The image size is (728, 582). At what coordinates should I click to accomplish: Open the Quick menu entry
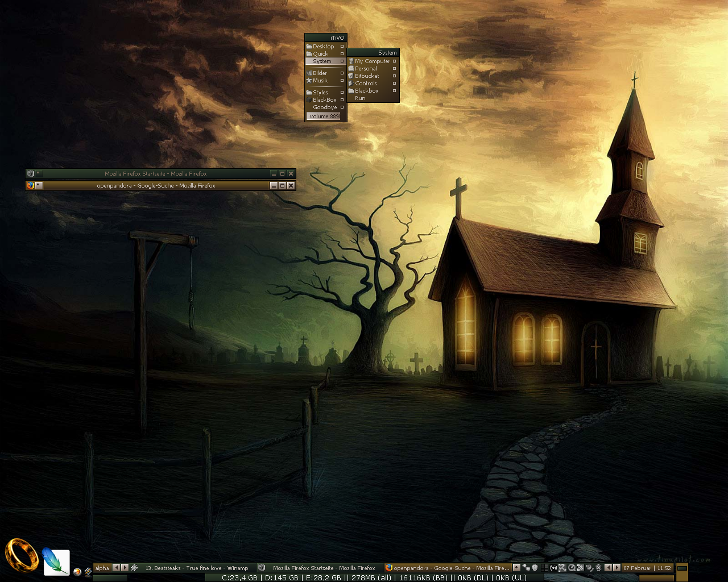(325, 54)
